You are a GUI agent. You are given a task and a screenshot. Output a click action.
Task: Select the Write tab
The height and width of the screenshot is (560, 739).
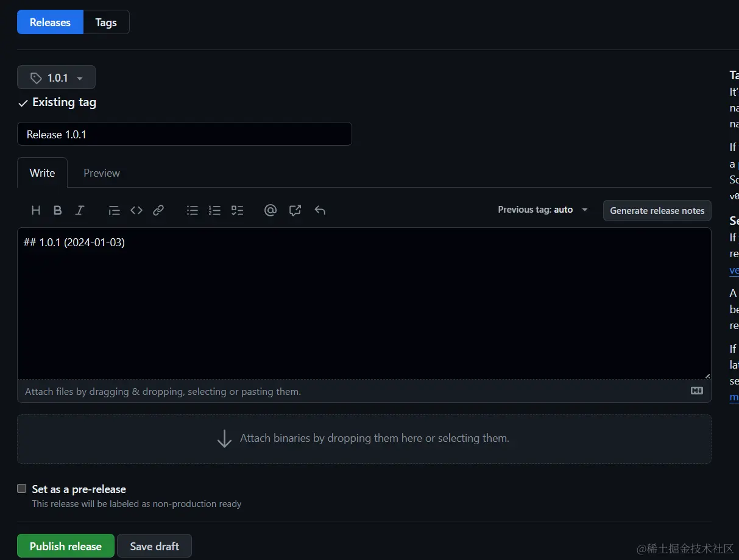pos(42,172)
